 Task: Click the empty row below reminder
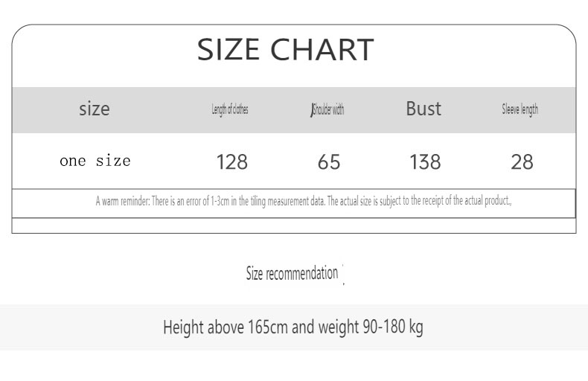coord(294,225)
